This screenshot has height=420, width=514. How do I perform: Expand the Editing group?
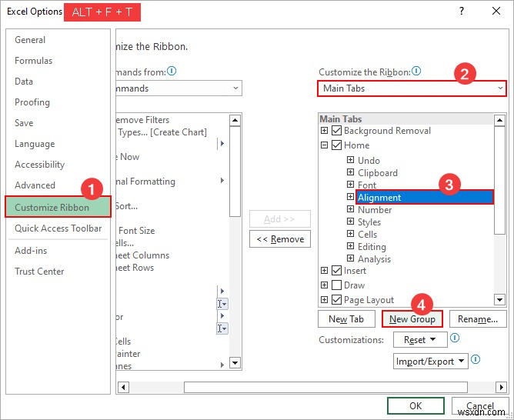click(x=350, y=246)
